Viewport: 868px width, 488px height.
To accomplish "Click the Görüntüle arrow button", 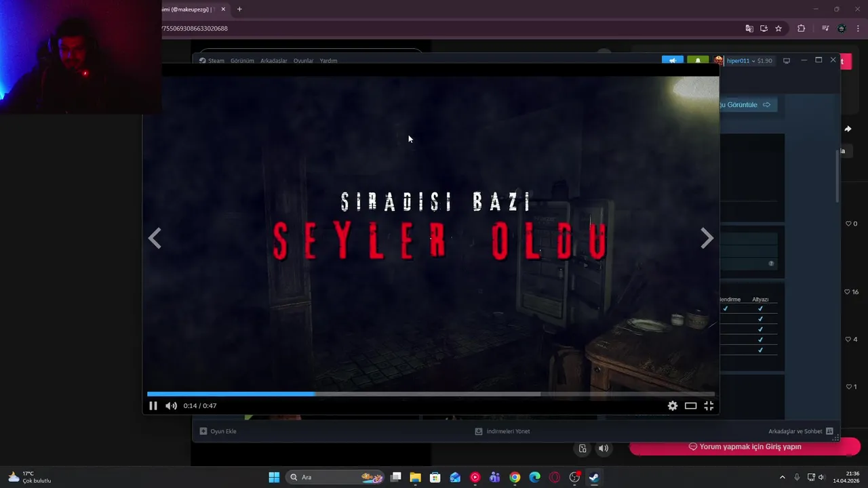I will tap(747, 105).
